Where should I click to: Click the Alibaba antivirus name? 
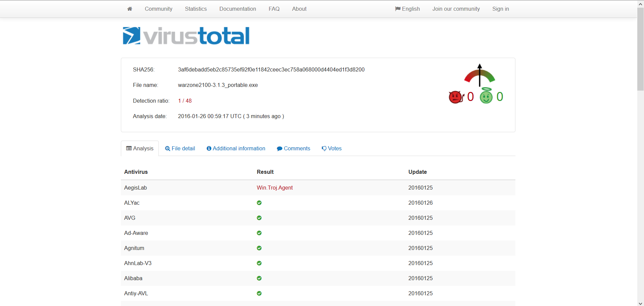pos(133,278)
